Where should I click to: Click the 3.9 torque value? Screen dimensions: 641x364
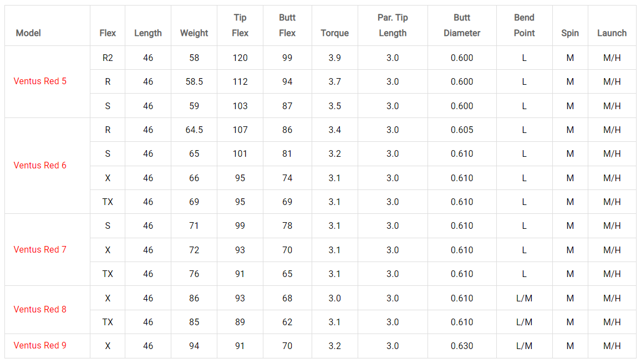point(334,58)
